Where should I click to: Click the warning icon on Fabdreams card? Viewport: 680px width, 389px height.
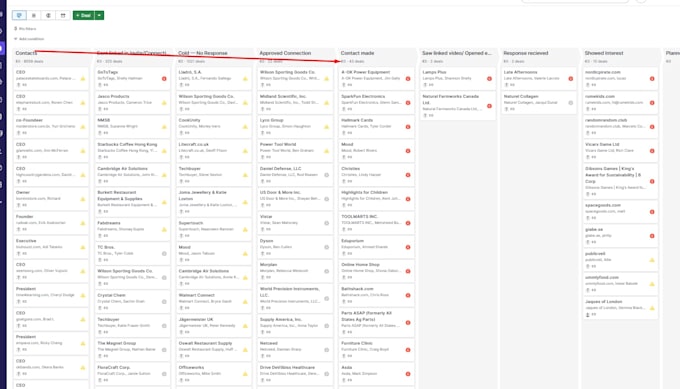coord(164,229)
